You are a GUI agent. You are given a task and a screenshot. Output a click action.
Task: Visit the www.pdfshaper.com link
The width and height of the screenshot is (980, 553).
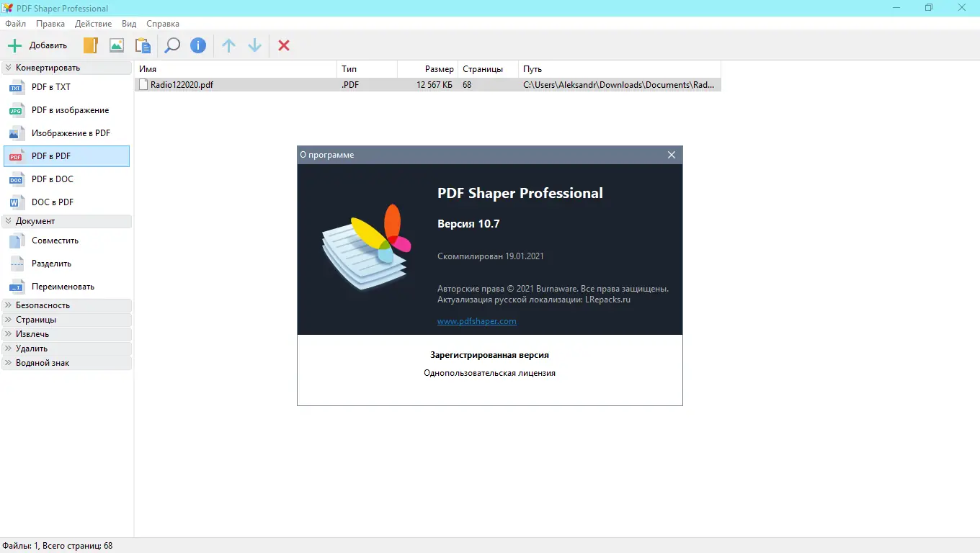coord(477,321)
